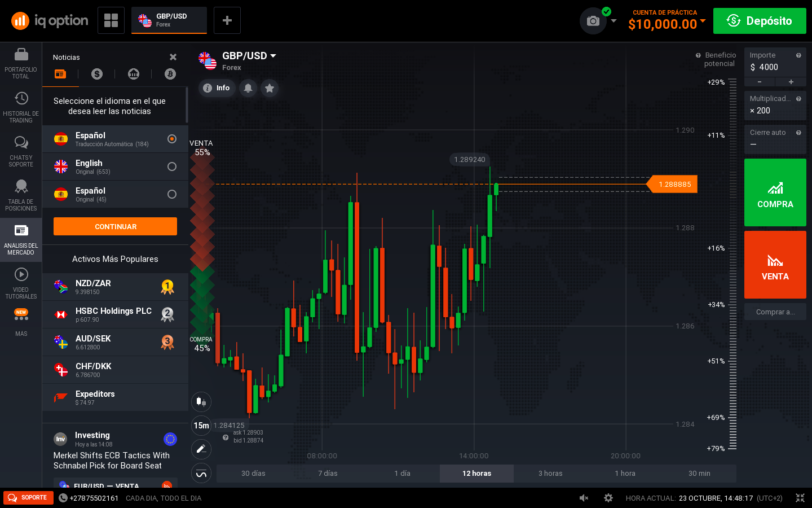Open the multi-chart grid layout icon
Viewport: 812px width, 508px height.
point(111,20)
